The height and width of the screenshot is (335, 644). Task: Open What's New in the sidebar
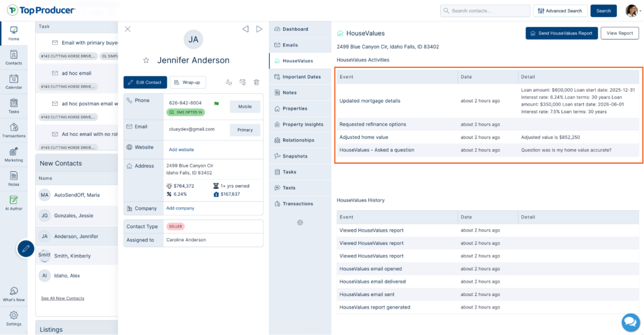click(14, 294)
